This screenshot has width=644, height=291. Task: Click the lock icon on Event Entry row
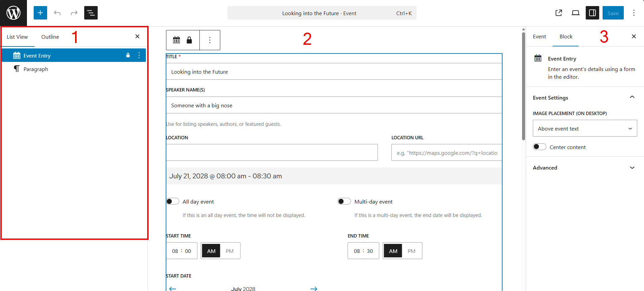pos(128,55)
